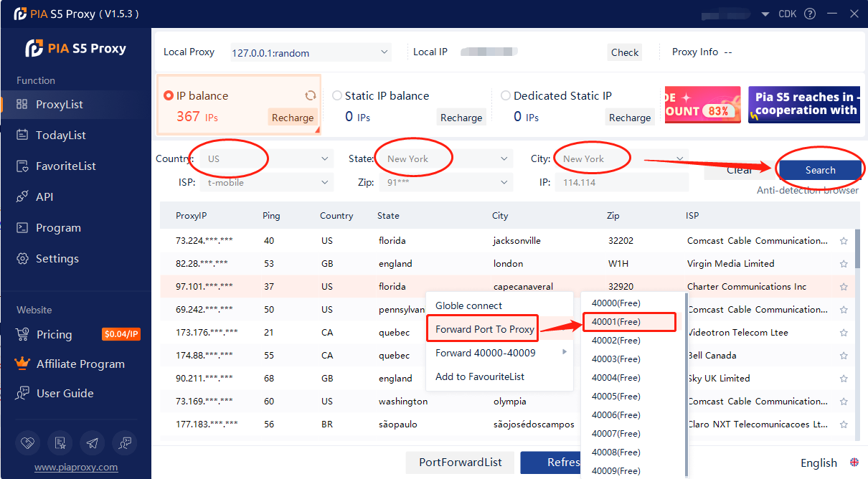Screen dimensions: 868x479
Task: Sort the table by Ping column
Action: pyautogui.click(x=271, y=215)
